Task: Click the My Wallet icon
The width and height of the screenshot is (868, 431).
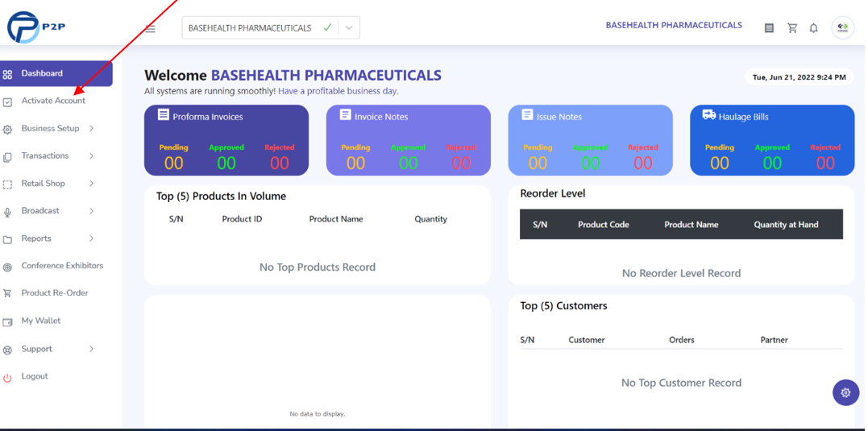Action: 7,322
